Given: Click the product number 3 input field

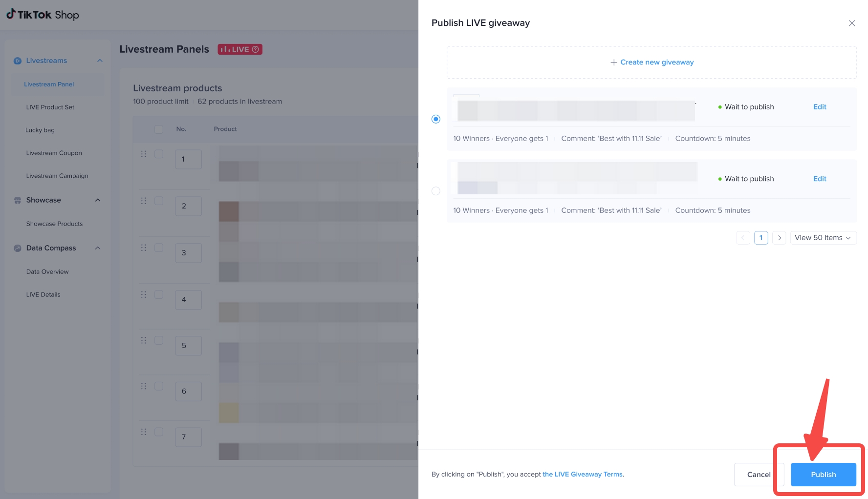Looking at the screenshot, I should pyautogui.click(x=188, y=253).
